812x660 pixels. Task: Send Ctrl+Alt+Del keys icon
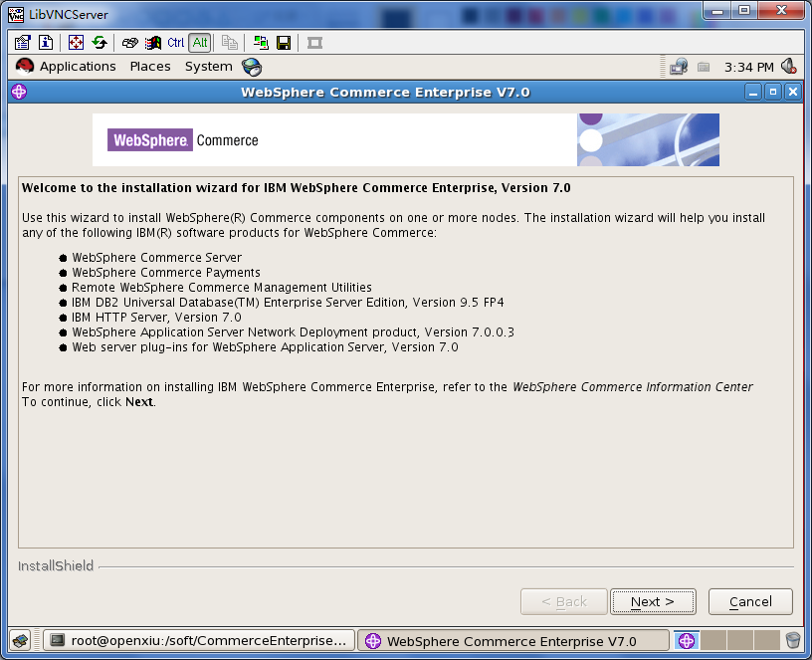click(x=129, y=43)
